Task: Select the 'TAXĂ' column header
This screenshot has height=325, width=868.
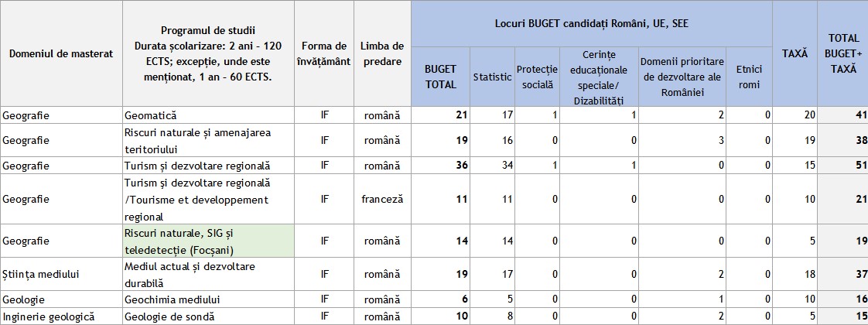Action: pos(795,53)
